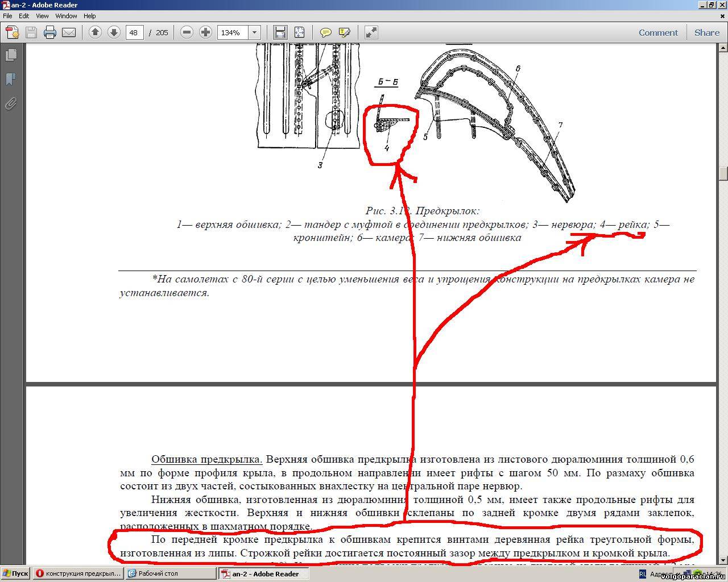728x582 pixels.
Task: Click callout number 4 in the diagram
Action: [387, 148]
